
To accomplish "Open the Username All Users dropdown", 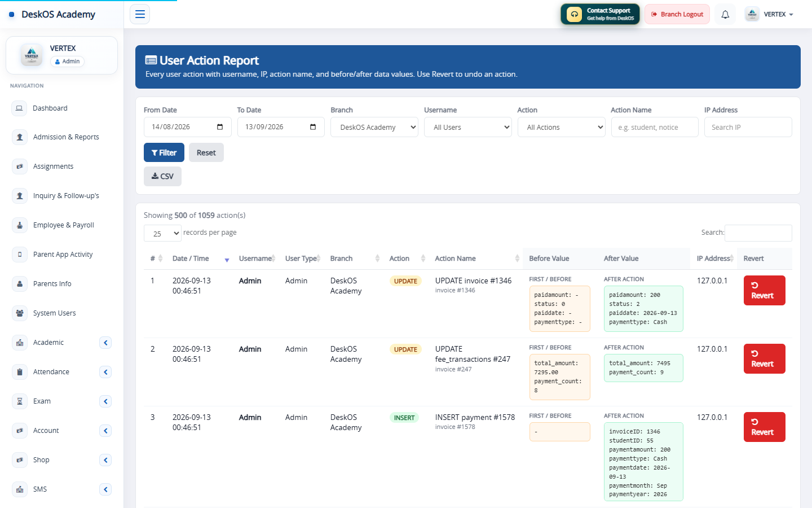I will coord(468,127).
